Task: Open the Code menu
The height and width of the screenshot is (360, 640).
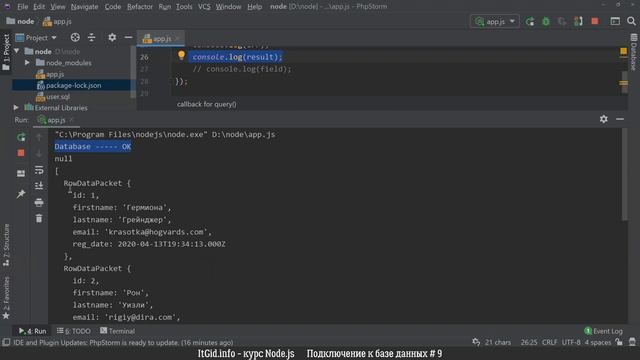Action: click(113, 7)
